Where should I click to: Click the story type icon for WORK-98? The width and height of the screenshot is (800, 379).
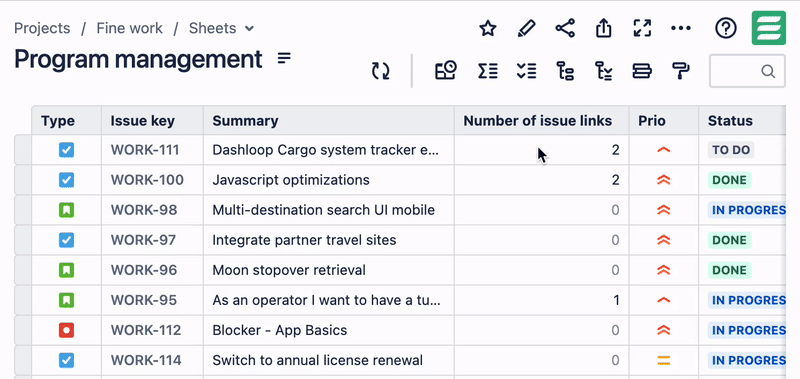click(66, 210)
